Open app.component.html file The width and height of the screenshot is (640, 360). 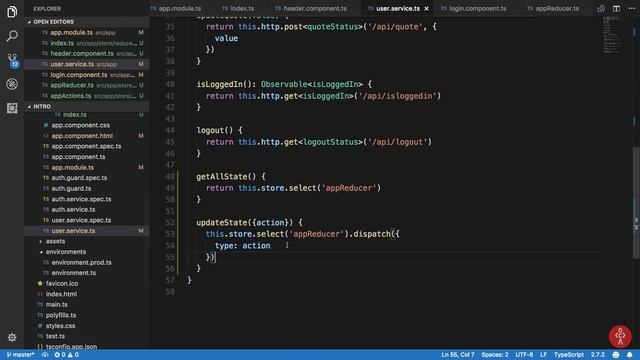(82, 136)
